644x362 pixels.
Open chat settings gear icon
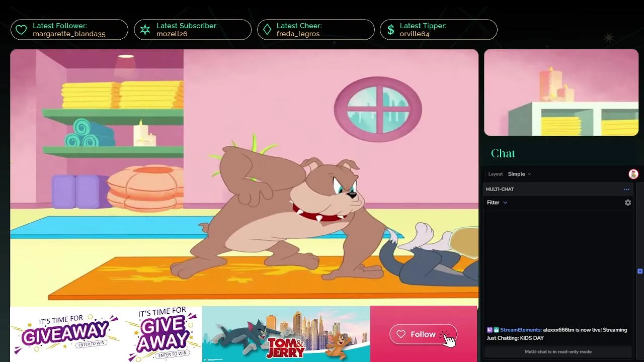[627, 203]
